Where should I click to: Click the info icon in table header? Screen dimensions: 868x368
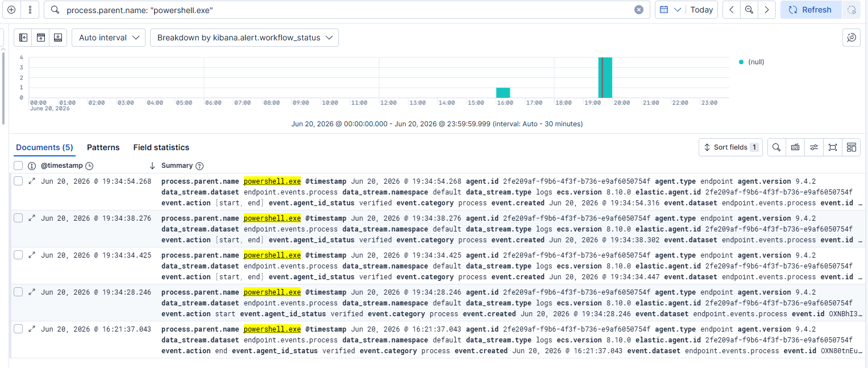[x=32, y=166]
